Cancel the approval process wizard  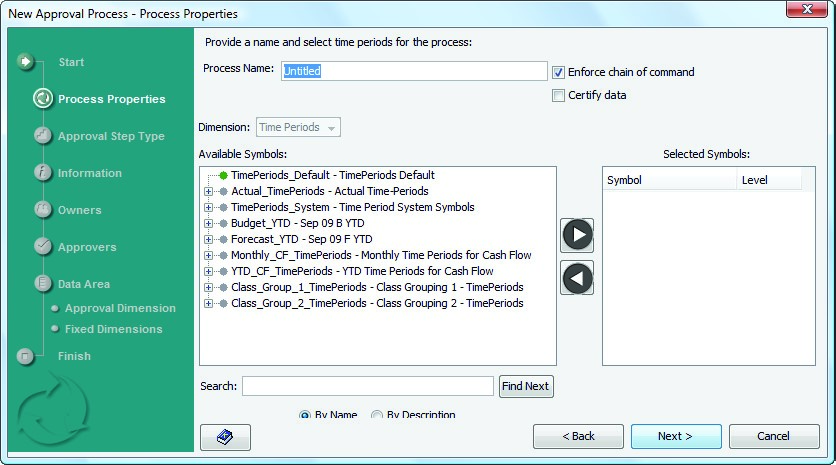coord(774,436)
